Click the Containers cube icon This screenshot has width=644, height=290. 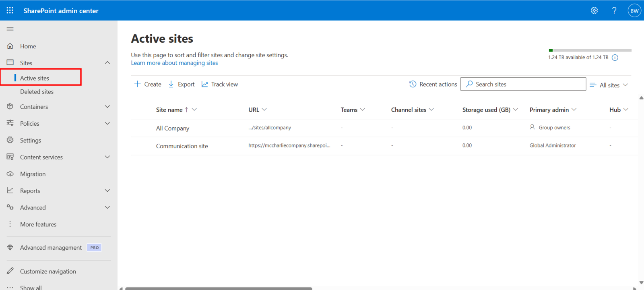[10, 106]
